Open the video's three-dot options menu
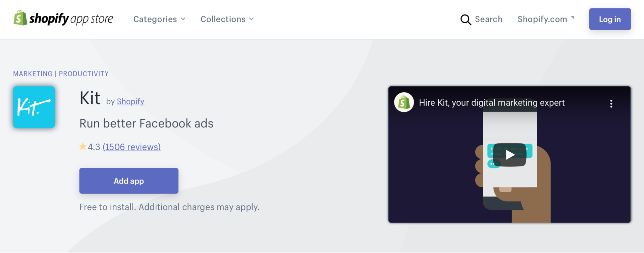The image size is (644, 253). pos(611,104)
